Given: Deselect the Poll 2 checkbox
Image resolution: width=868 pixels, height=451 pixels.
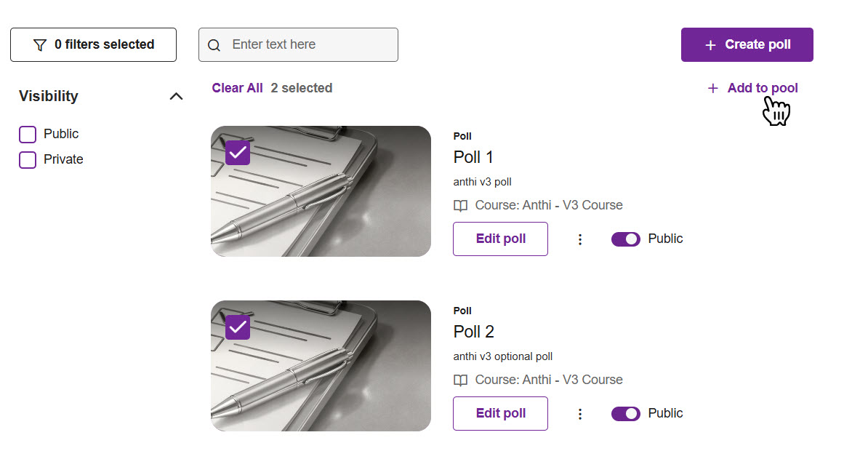Looking at the screenshot, I should point(238,327).
